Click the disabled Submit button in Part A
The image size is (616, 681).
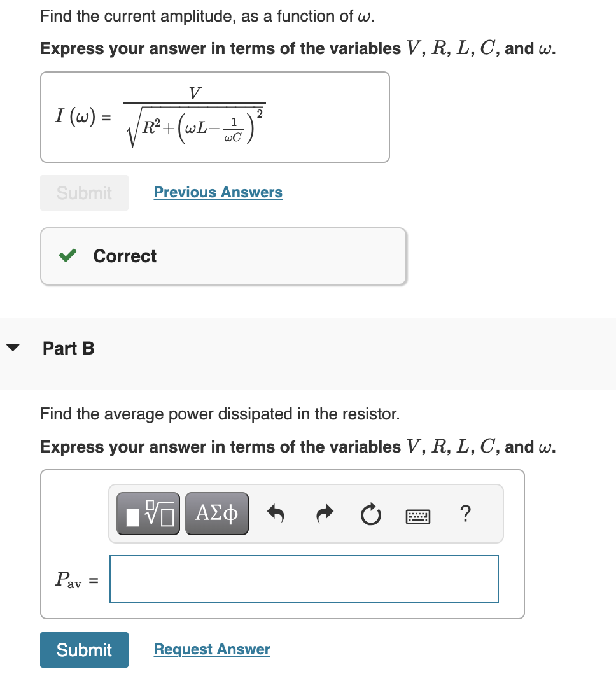pyautogui.click(x=84, y=192)
